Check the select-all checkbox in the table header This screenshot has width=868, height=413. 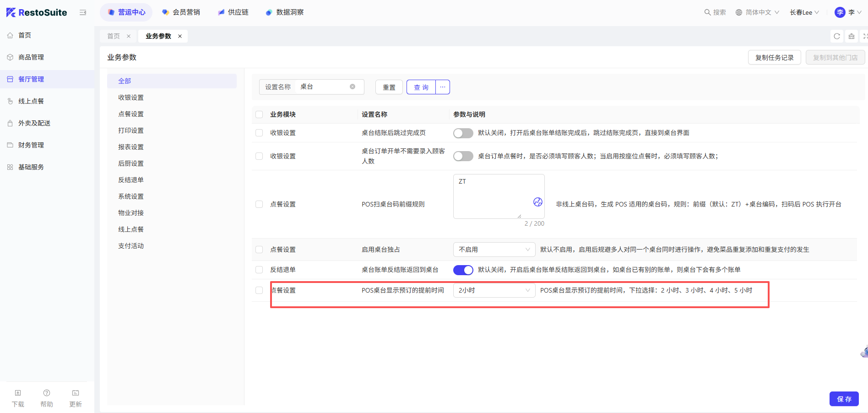259,114
